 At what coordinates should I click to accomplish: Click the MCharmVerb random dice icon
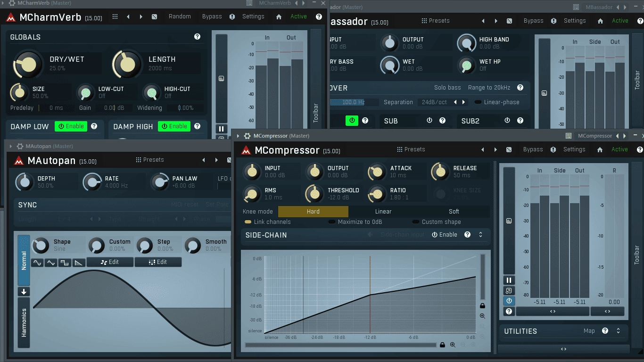pos(154,16)
